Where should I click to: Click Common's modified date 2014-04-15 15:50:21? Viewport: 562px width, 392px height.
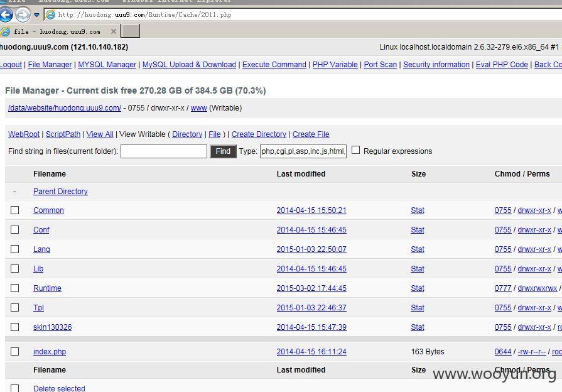point(311,210)
